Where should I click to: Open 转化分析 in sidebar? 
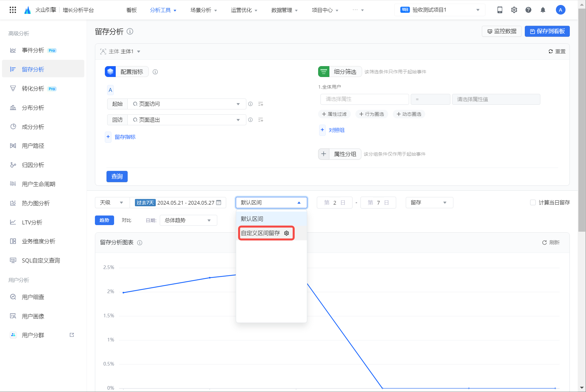click(x=43, y=89)
